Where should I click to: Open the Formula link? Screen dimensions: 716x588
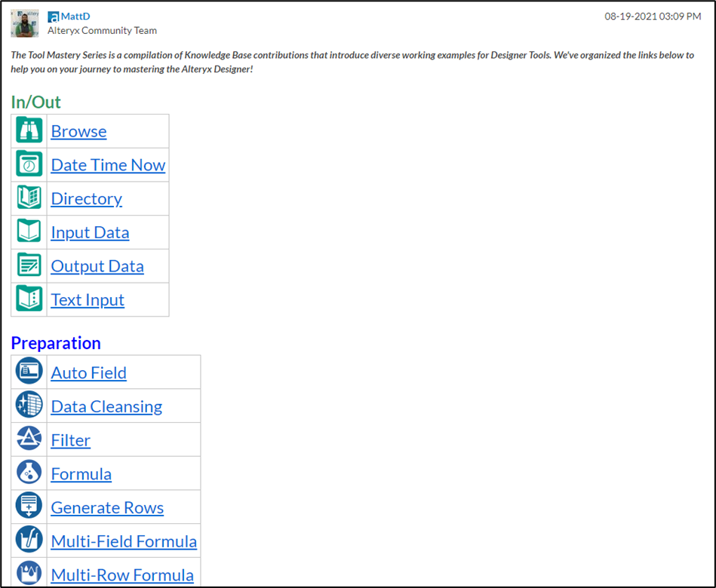pyautogui.click(x=81, y=474)
